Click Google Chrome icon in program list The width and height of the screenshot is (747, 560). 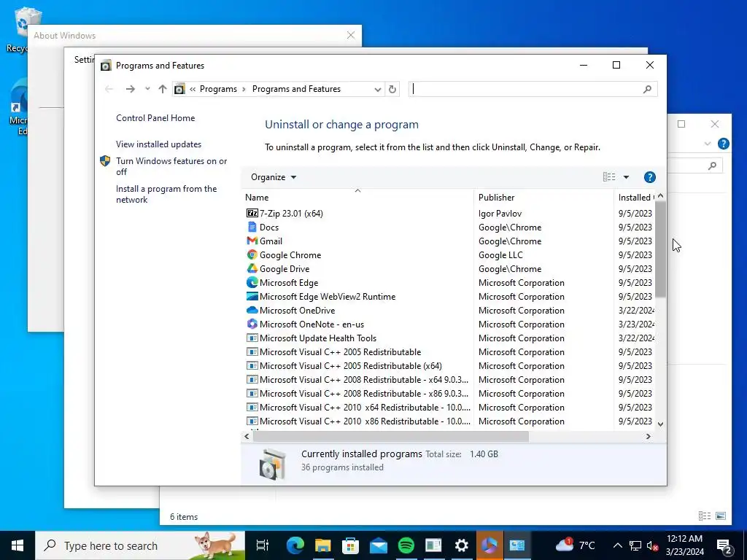point(252,254)
